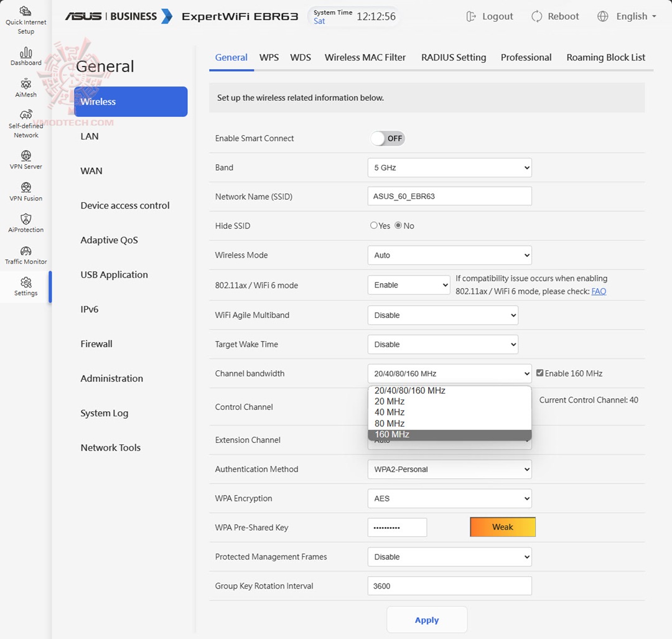This screenshot has width=672, height=639.
Task: Click the System Time display
Action: [354, 16]
